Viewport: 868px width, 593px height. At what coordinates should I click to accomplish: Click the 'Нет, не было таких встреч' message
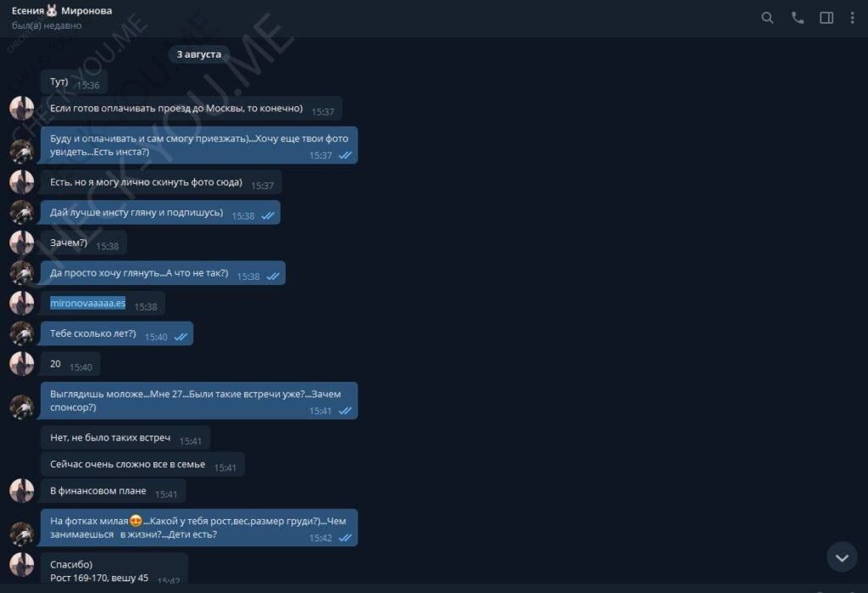125,438
